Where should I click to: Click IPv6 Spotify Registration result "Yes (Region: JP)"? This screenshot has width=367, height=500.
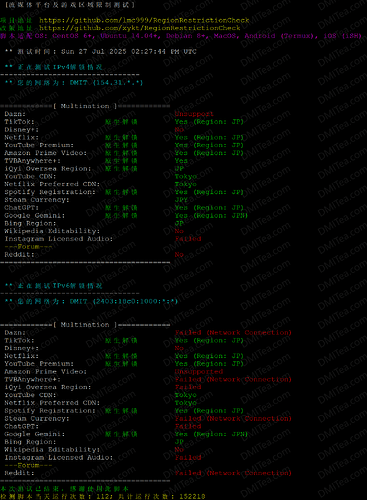(x=209, y=411)
